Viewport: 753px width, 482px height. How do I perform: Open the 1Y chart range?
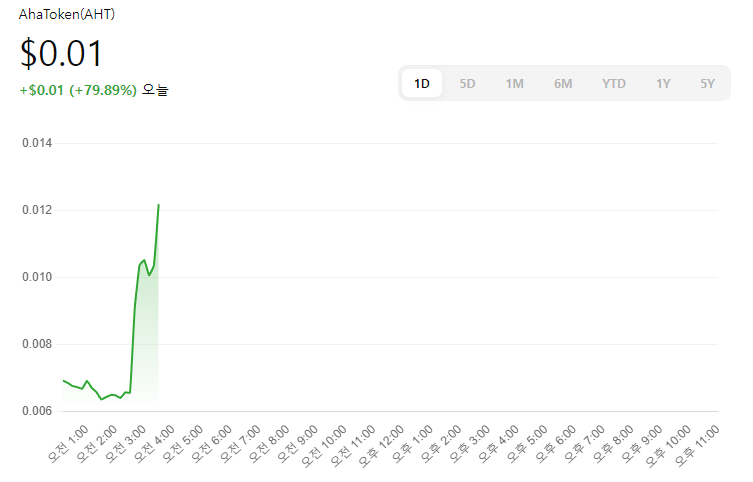[663, 84]
